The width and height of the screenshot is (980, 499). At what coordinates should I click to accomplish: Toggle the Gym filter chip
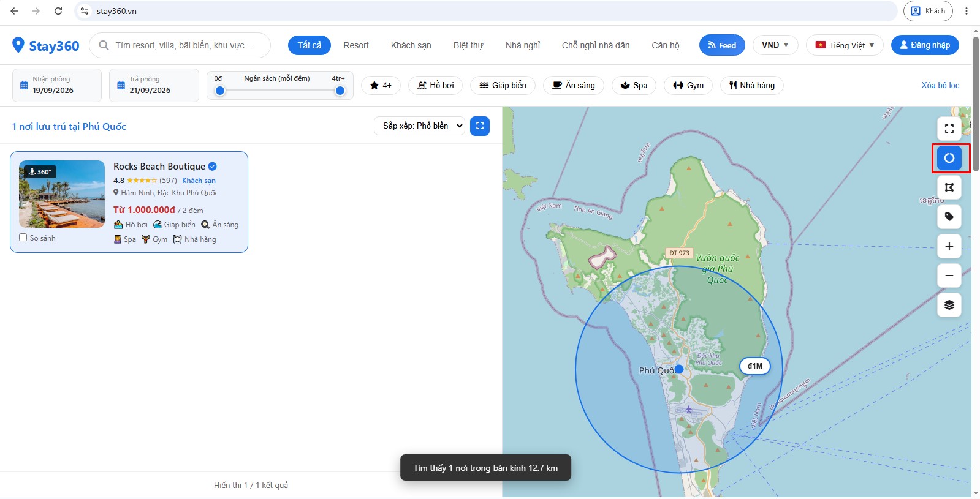(x=688, y=86)
